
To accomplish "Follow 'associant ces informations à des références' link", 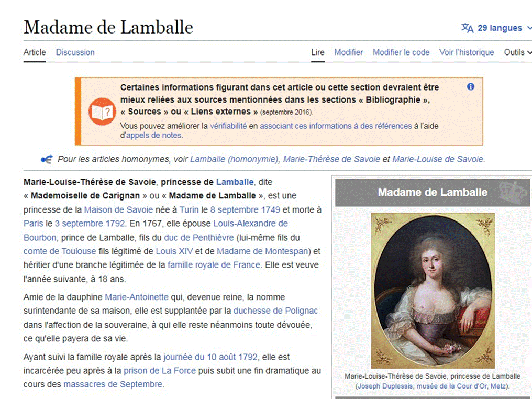I will pyautogui.click(x=336, y=126).
